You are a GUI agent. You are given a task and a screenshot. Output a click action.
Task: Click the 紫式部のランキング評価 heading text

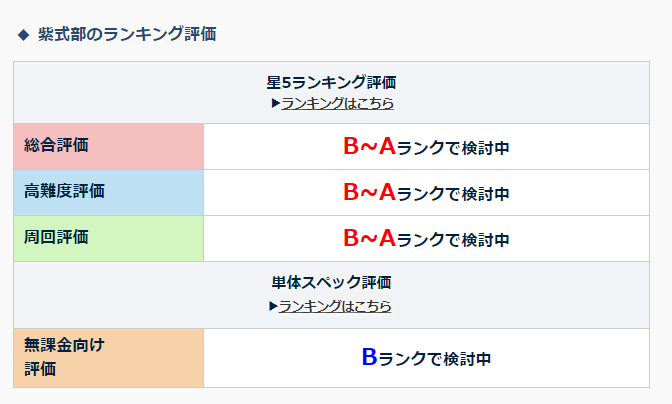click(127, 35)
